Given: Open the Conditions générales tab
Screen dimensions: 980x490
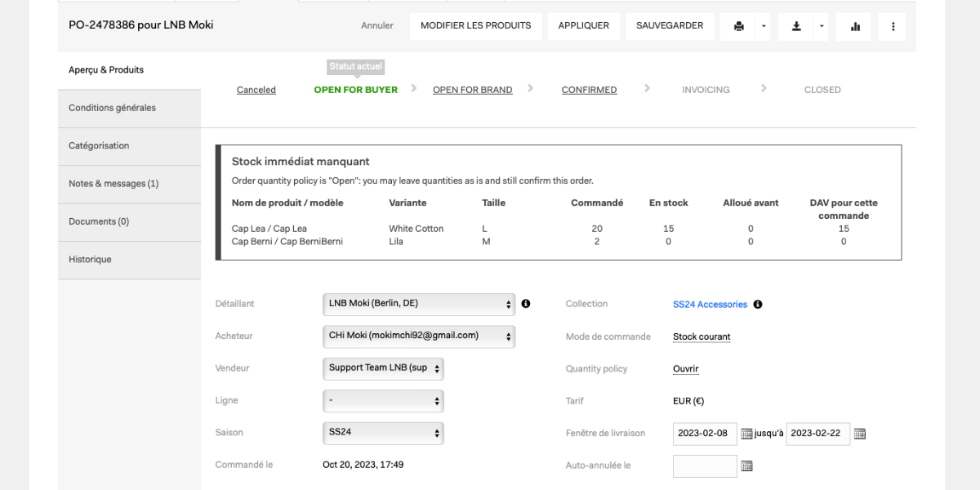Looking at the screenshot, I should (129, 108).
